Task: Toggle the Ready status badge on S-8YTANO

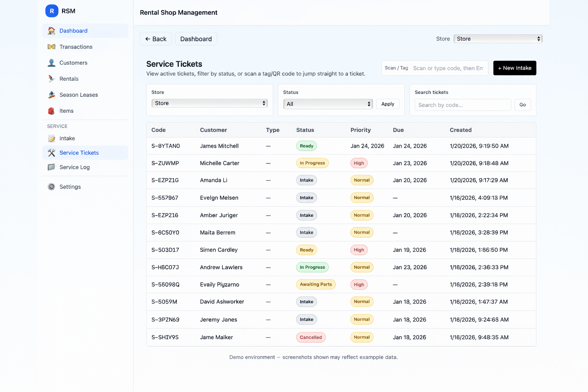Action: pyautogui.click(x=306, y=146)
